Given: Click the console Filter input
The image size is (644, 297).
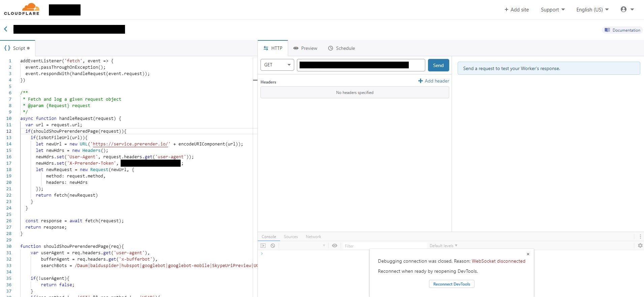Looking at the screenshot, I should [384, 246].
